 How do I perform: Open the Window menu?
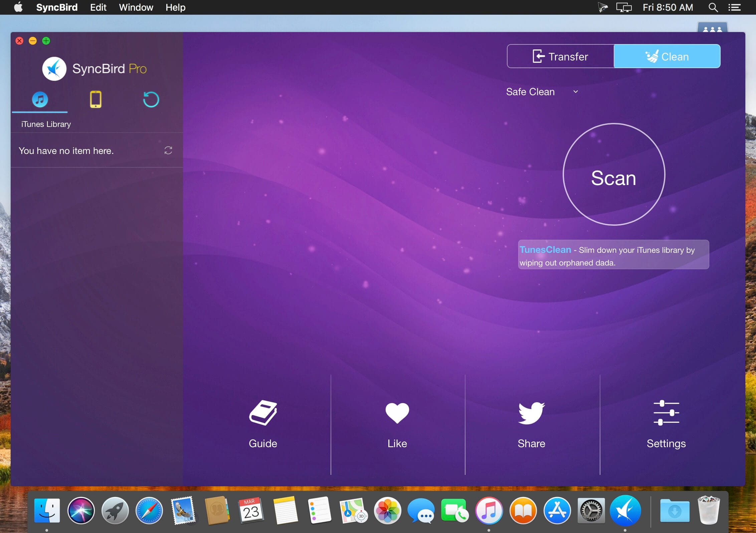(x=136, y=7)
